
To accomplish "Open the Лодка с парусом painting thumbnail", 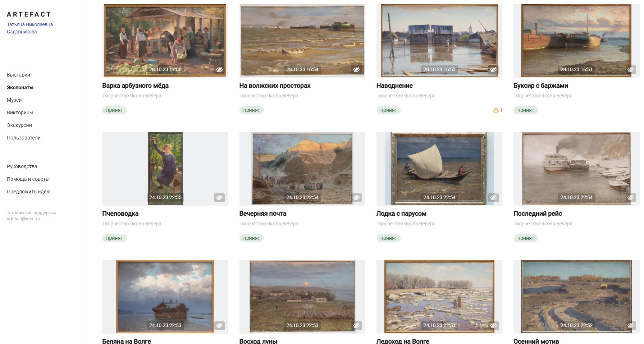I will click(x=439, y=169).
